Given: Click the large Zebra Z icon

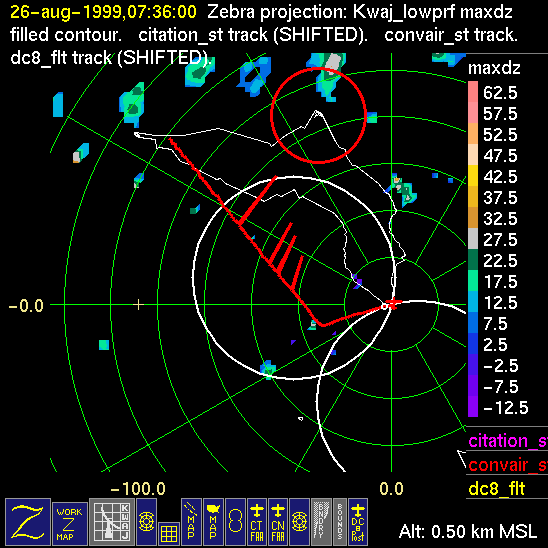Looking at the screenshot, I should 28,522.
